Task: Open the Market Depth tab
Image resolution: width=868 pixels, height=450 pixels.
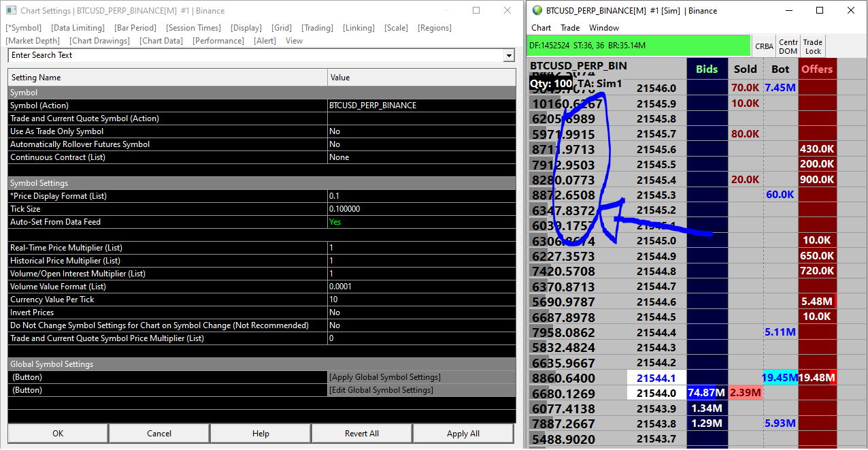Action: click(x=33, y=41)
